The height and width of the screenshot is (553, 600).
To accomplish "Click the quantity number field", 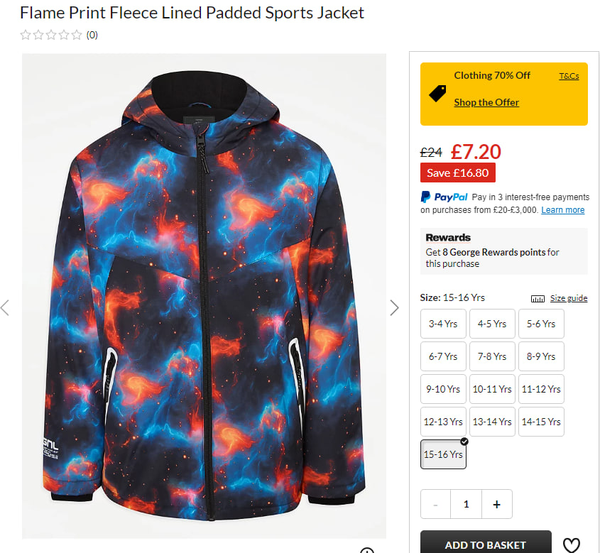I will pos(466,504).
